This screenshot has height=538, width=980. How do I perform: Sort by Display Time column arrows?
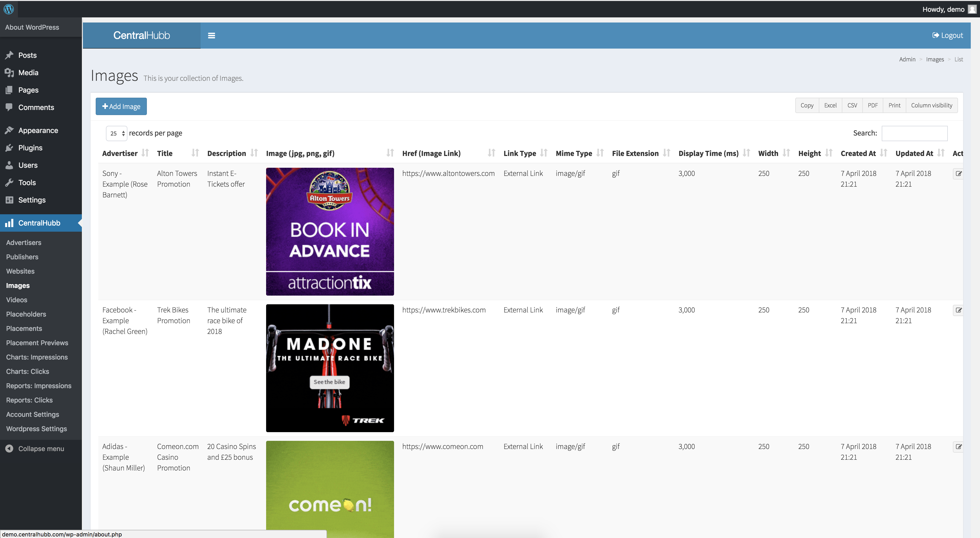[x=746, y=153]
